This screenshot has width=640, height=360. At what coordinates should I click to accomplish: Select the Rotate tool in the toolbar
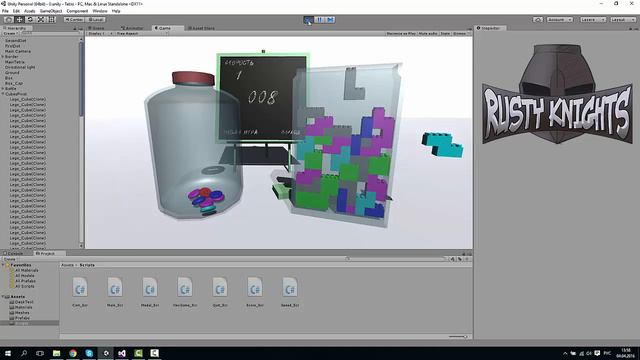point(30,20)
